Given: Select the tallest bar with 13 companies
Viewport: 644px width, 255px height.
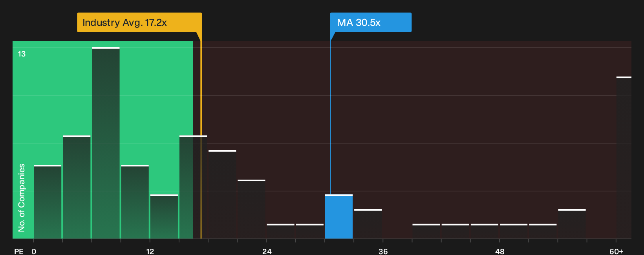Looking at the screenshot, I should click(x=106, y=143).
